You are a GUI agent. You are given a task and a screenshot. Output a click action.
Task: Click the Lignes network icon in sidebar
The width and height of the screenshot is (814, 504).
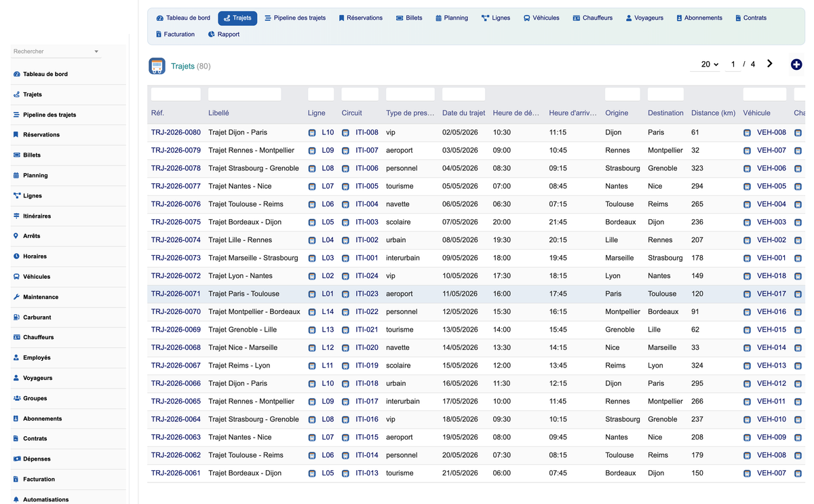click(16, 195)
